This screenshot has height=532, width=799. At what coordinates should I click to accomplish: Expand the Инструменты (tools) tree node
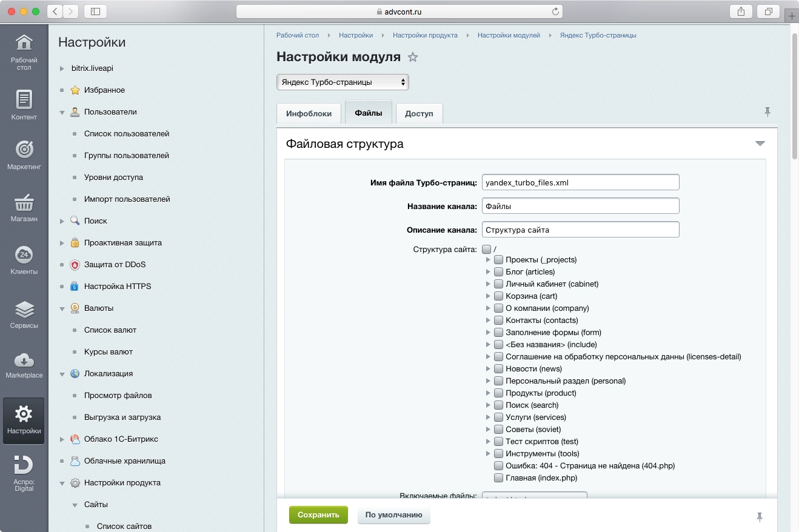[x=488, y=453]
